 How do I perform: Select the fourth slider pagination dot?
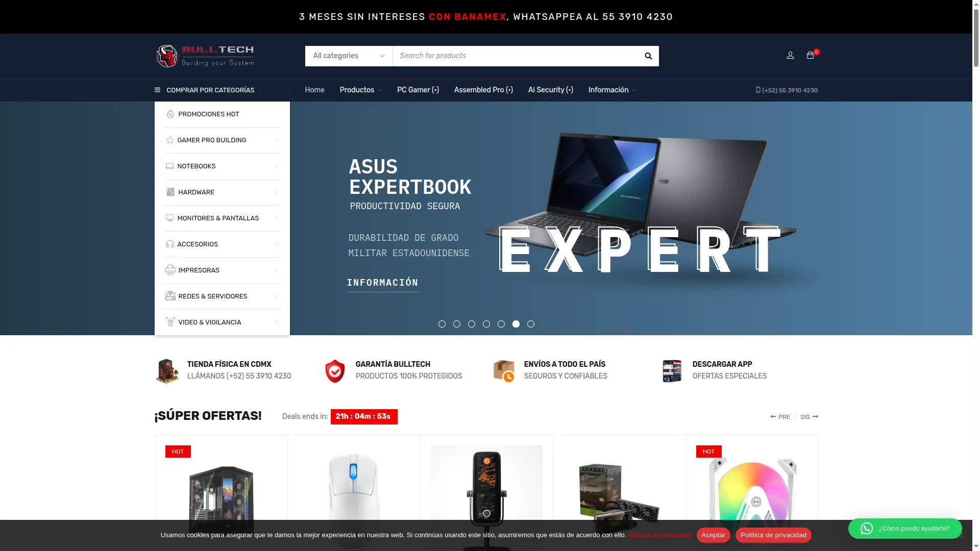pos(486,324)
